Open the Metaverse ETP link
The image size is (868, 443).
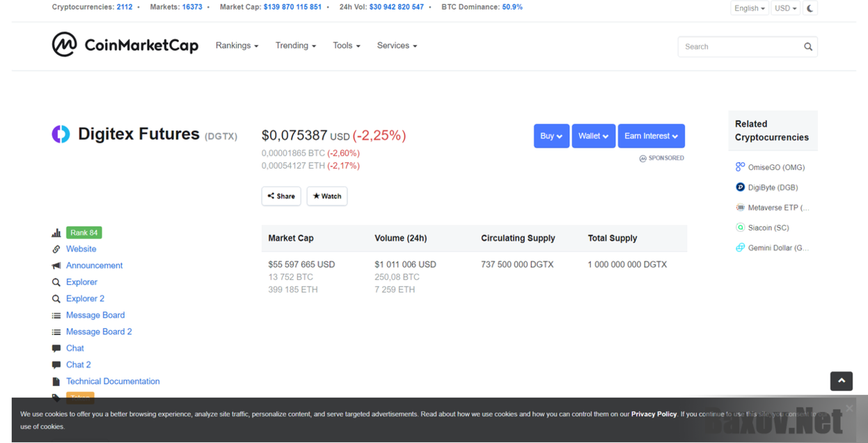click(x=778, y=208)
